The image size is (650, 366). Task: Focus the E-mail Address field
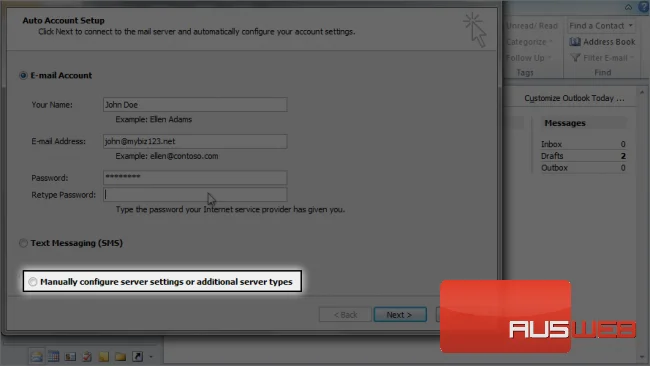(x=195, y=141)
